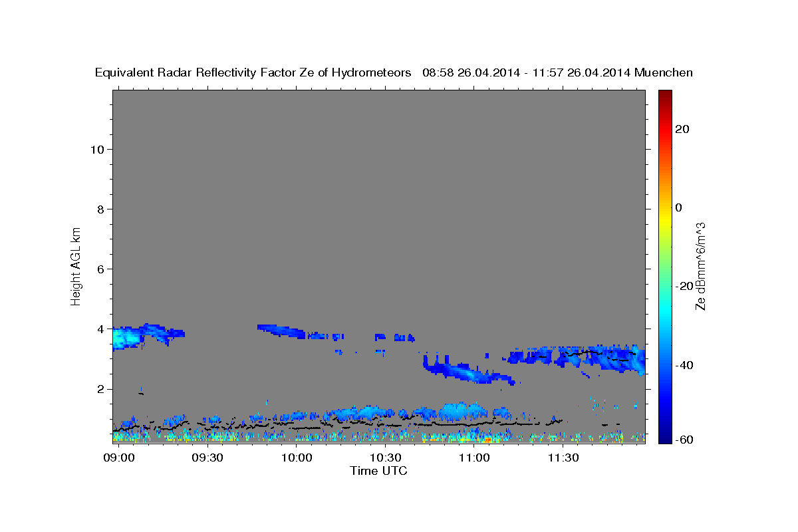Screen dimensions: 798x532
Task: Click the plot title text
Action: click(x=394, y=72)
